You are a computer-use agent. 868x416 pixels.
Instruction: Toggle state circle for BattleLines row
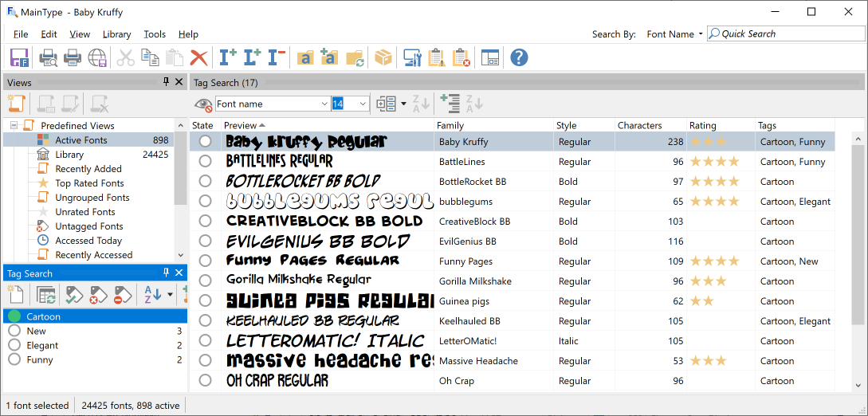(x=206, y=162)
